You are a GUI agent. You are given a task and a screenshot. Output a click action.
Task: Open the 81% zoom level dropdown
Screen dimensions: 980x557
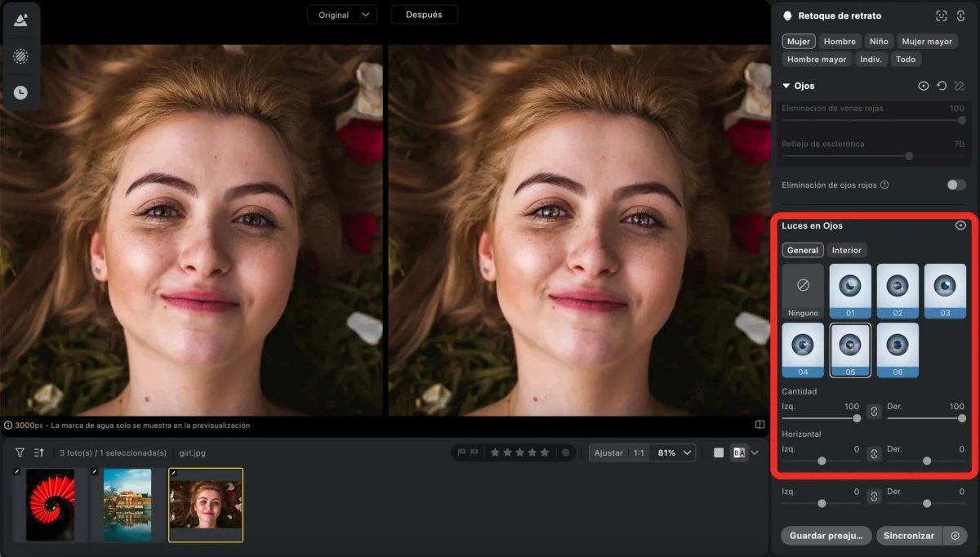675,452
